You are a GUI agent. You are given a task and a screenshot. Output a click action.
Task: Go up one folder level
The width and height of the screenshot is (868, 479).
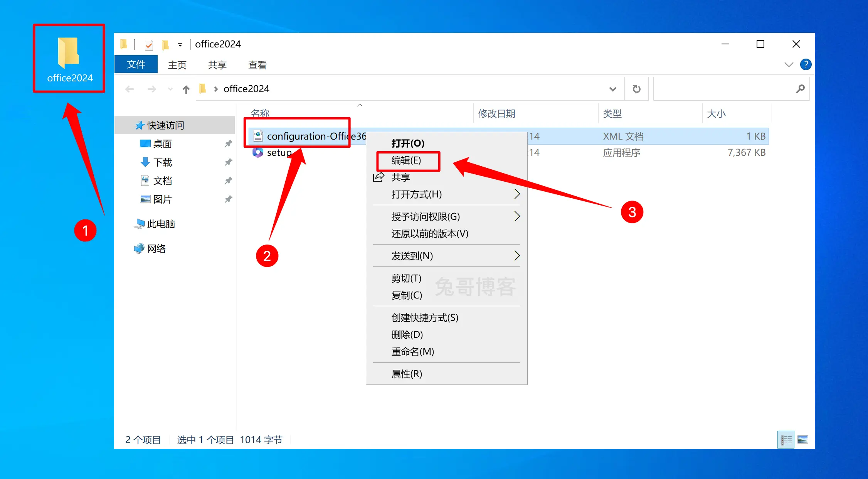coord(186,89)
